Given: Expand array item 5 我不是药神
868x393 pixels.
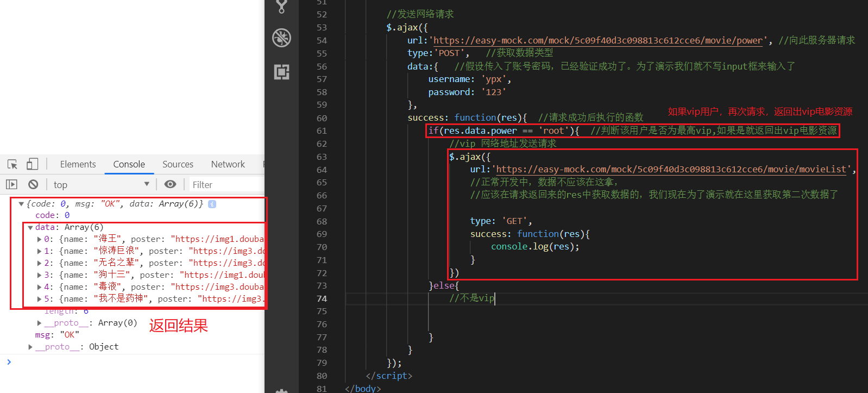Looking at the screenshot, I should point(39,299).
